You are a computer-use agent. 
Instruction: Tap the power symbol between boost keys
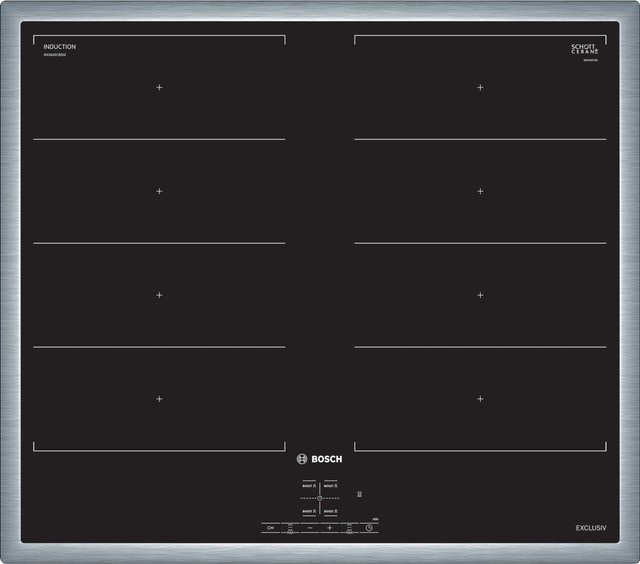pos(320,498)
